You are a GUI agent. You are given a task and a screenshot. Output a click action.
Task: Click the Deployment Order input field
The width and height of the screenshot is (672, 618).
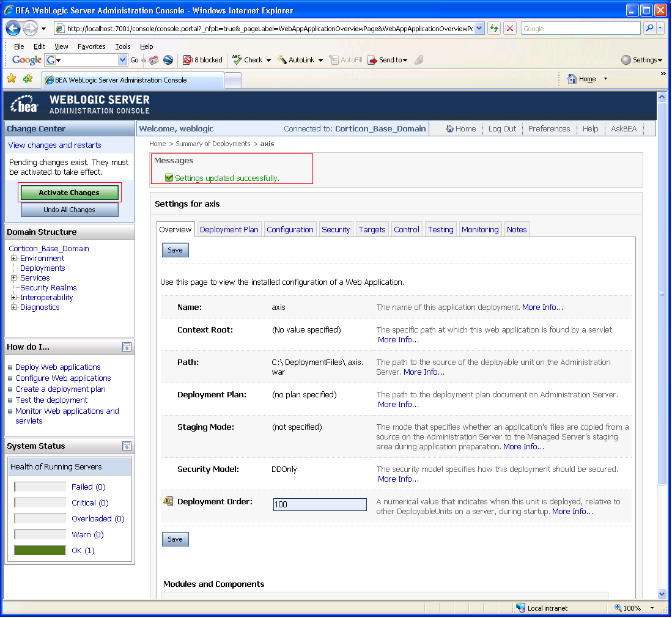[320, 504]
